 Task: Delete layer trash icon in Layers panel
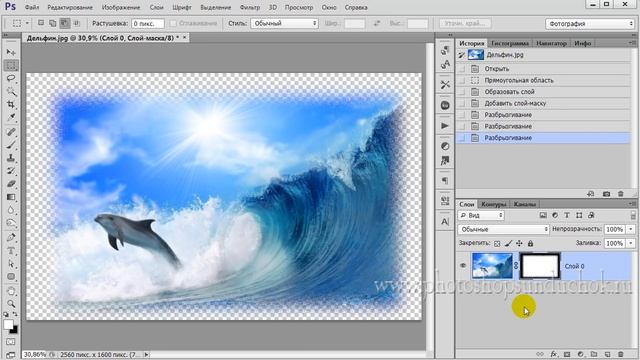click(621, 354)
